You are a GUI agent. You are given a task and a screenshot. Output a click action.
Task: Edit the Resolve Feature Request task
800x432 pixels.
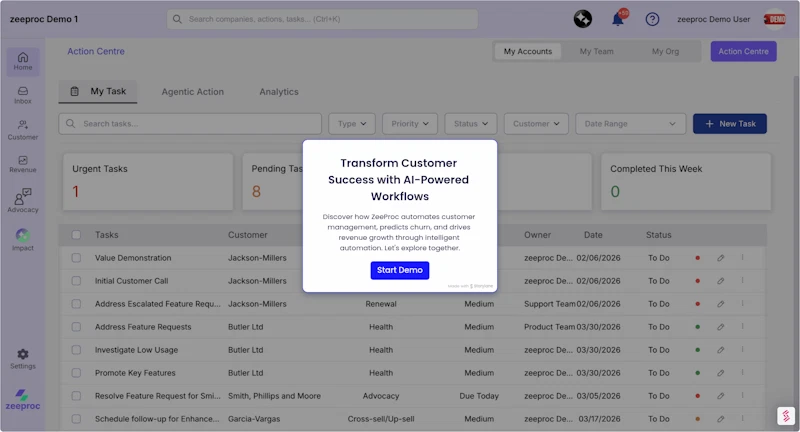(720, 396)
